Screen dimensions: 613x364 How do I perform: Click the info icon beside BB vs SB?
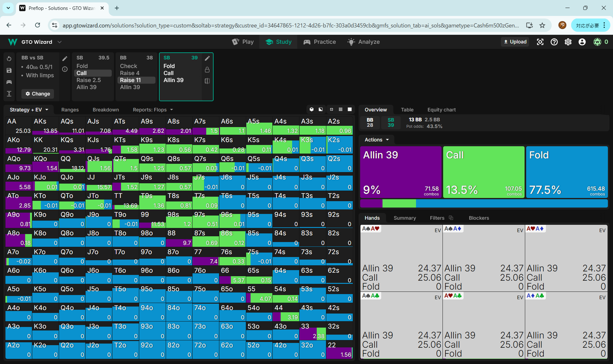[65, 69]
